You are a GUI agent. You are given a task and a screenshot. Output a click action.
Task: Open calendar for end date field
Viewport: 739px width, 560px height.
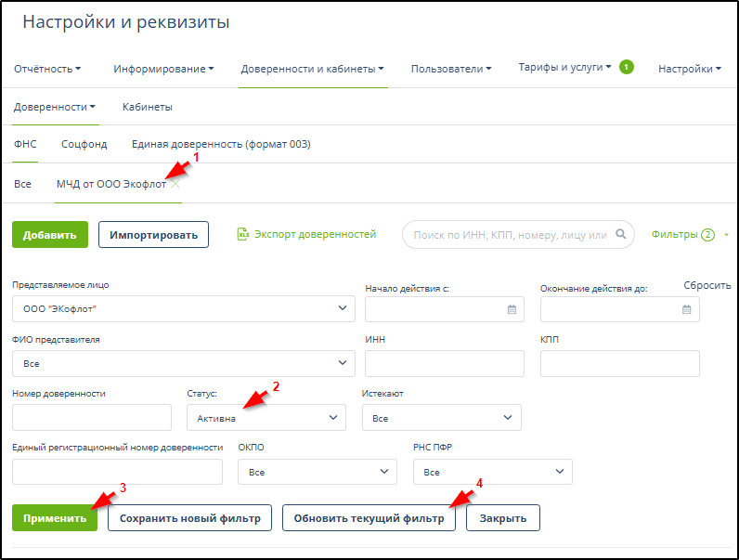686,309
